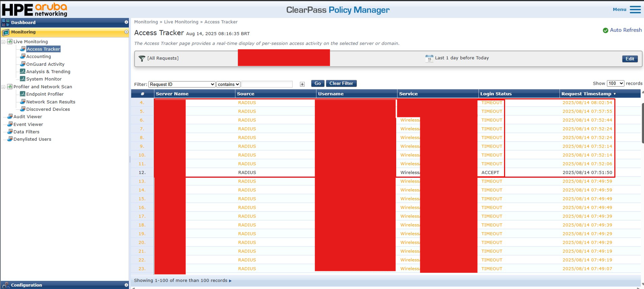Click the Endpoint Profiler icon
Image resolution: width=644 pixels, height=289 pixels.
[x=23, y=94]
